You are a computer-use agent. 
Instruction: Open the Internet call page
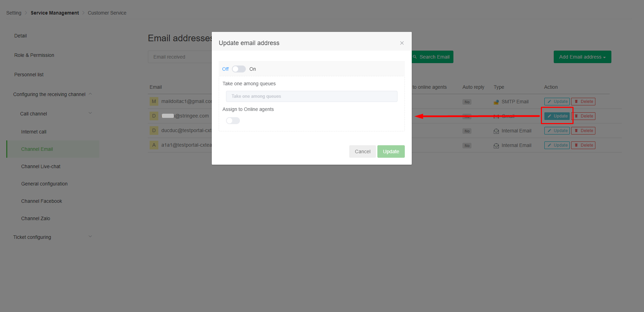[34, 132]
